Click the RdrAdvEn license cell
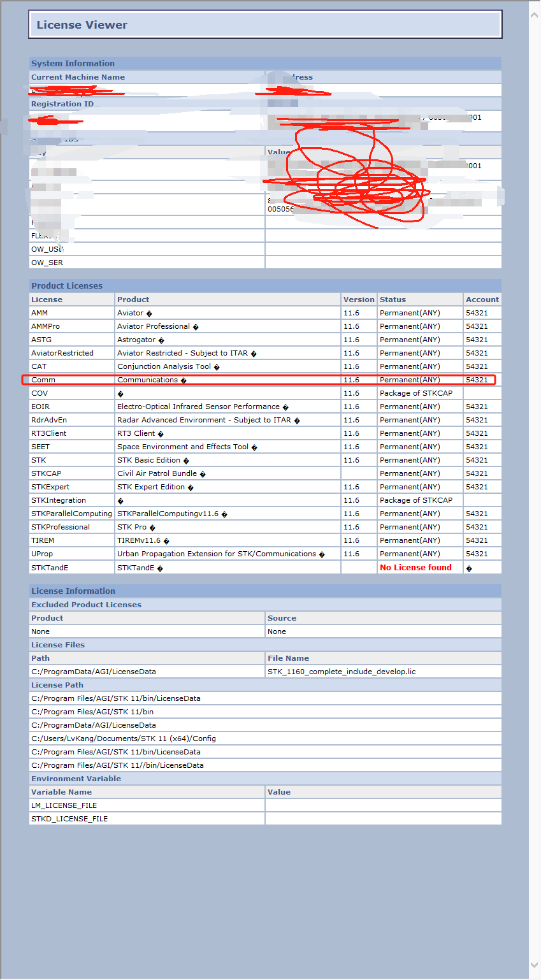 pyautogui.click(x=72, y=420)
